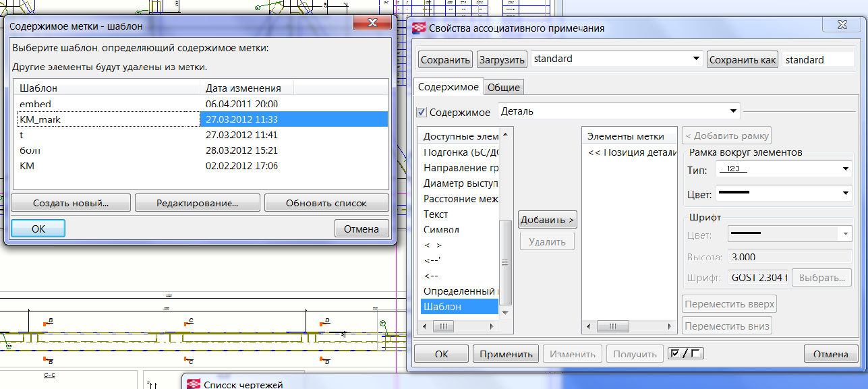Screen dimensions: 868x389
Task: Click the Шрифт GOST field
Action: (x=758, y=277)
